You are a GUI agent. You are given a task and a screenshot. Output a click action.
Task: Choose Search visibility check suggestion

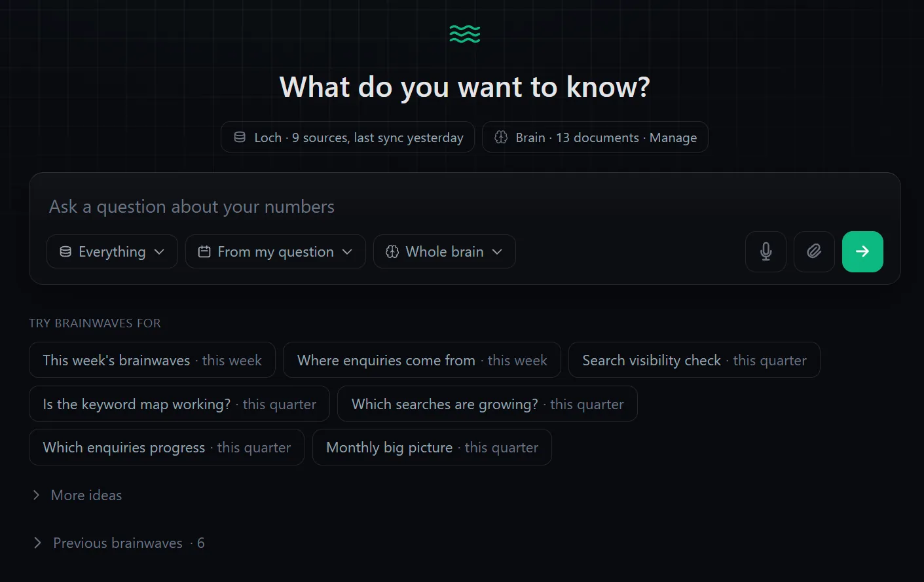(694, 360)
